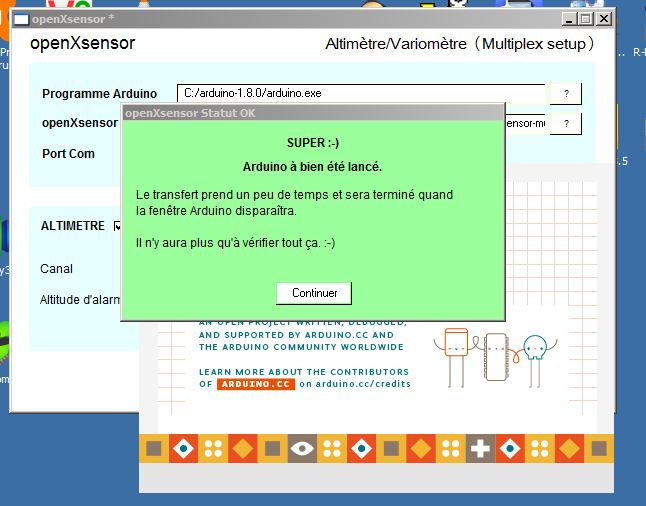Click the ARDUINO.CC badge on splash screen
The image size is (646, 506).
(x=255, y=384)
